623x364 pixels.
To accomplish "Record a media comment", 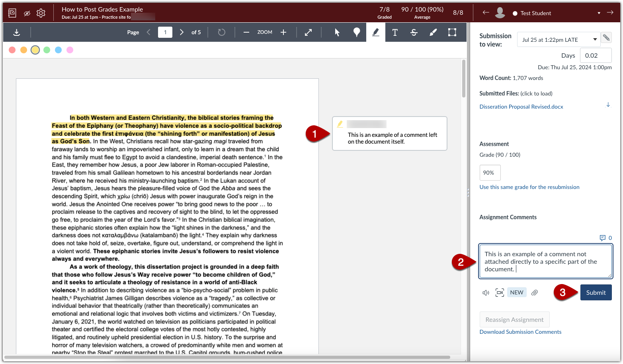I will 500,293.
